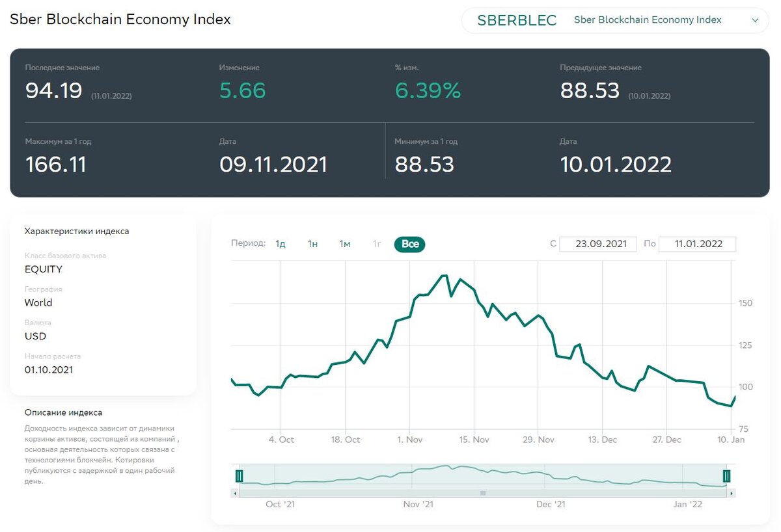
Task: Click the end date field 11.01.2022
Action: pos(698,244)
